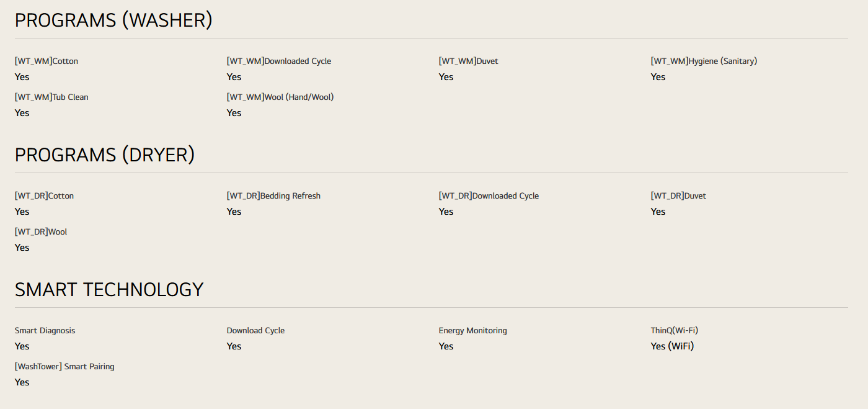This screenshot has height=409, width=868.
Task: Select the [WT_WM]Duvet washer label
Action: [468, 61]
